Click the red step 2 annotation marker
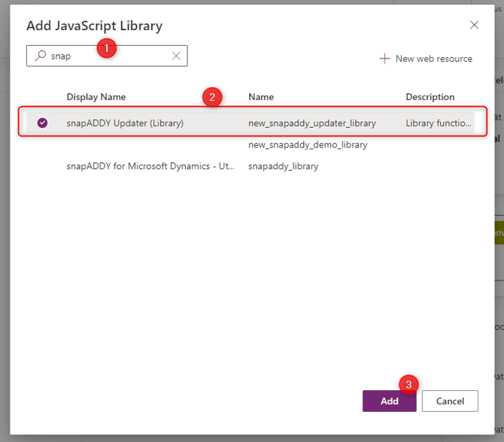Viewport: 504px width, 442px height. (212, 97)
